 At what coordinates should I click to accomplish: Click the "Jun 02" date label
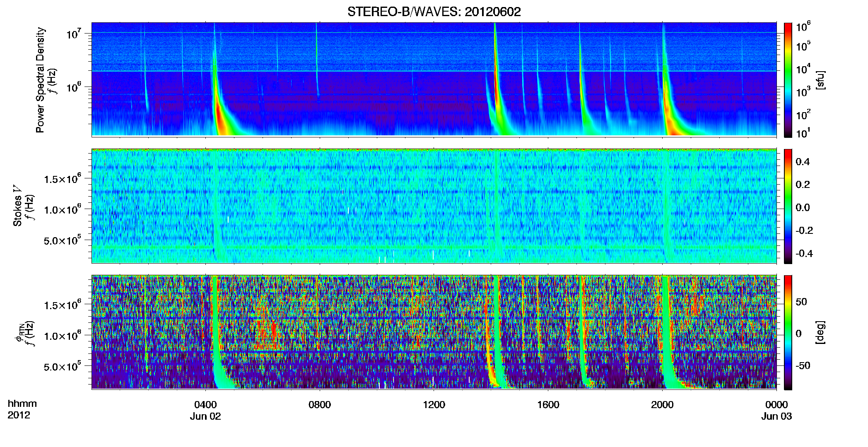205,416
